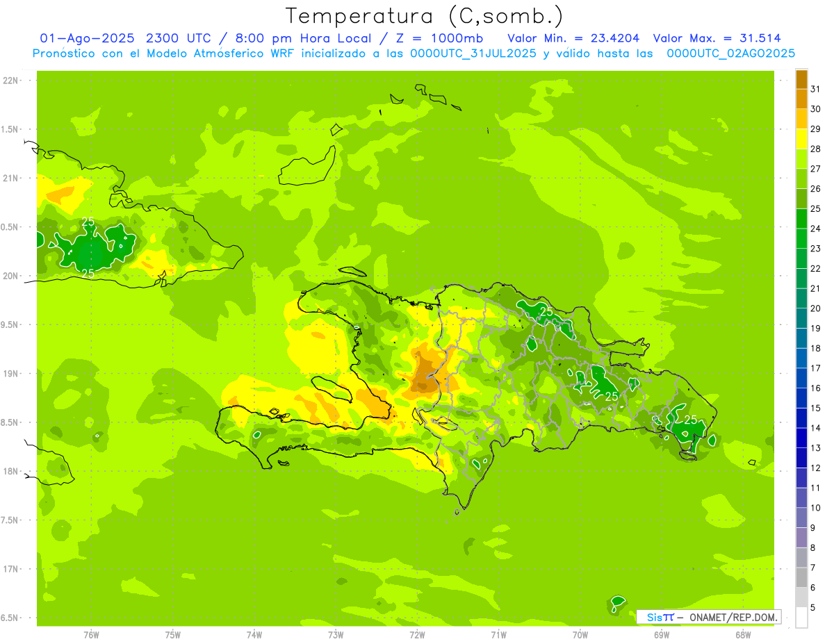
Task: Click the legend value '31'
Action: [x=816, y=89]
